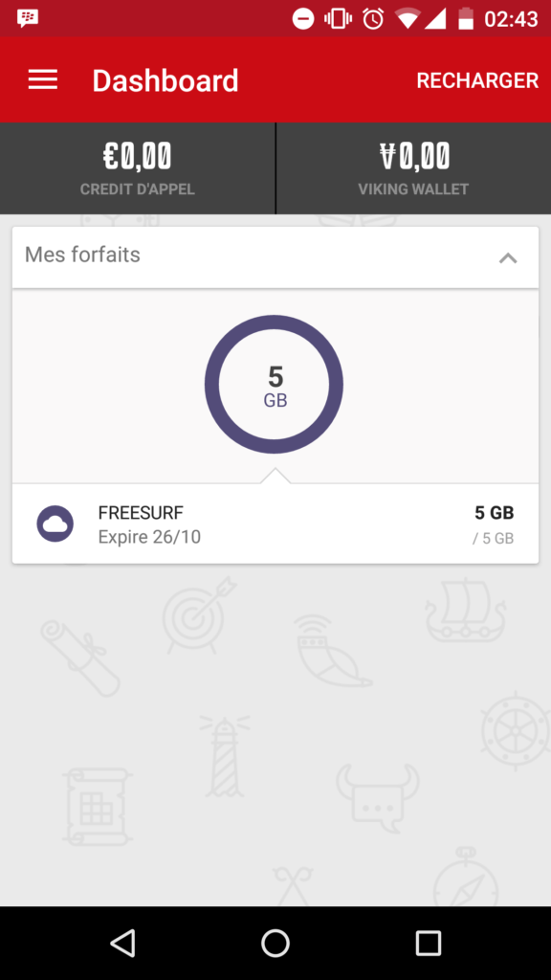Open the Viking Wallet balance panel
This screenshot has width=551, height=980.
click(x=413, y=168)
